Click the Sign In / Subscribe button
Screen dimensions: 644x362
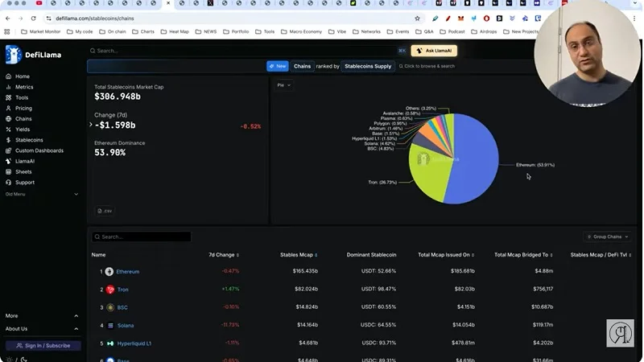tap(43, 345)
